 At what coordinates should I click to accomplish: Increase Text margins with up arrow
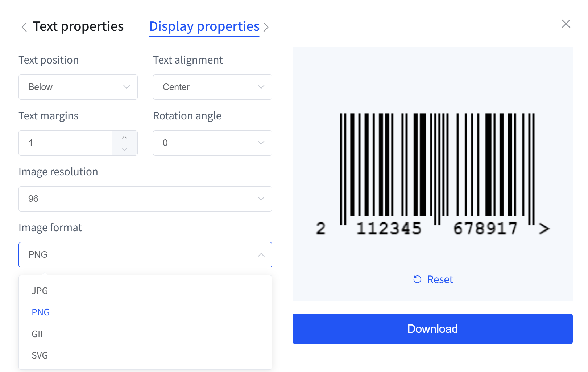point(125,137)
